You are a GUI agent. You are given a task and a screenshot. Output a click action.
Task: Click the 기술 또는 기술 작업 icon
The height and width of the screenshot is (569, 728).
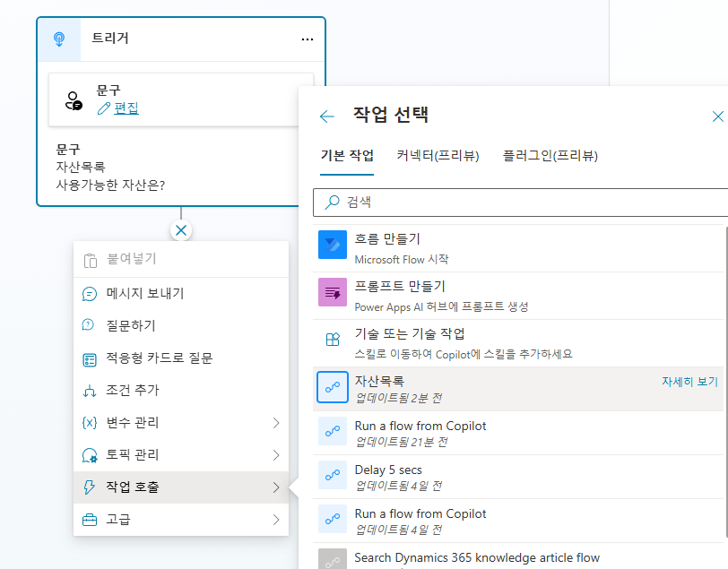tap(333, 340)
